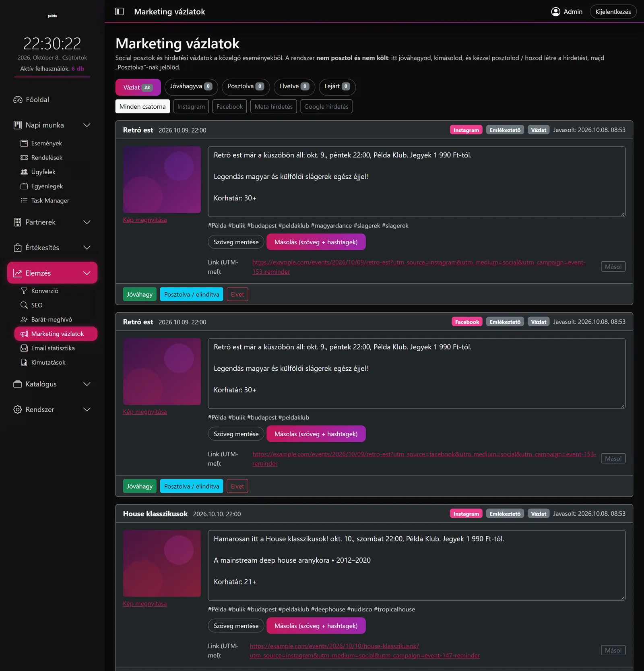Open Task Manager list icon
This screenshot has width=644, height=671.
point(24,200)
